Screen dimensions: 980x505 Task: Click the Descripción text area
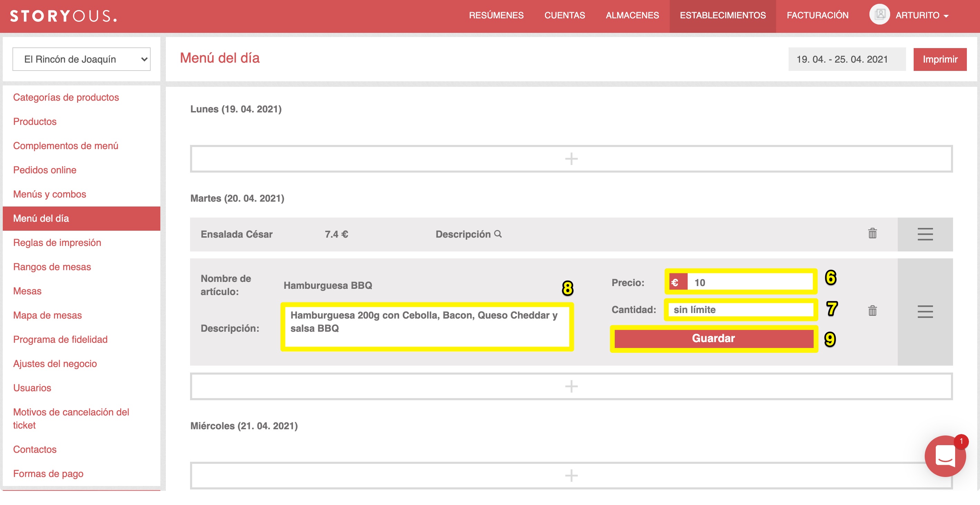[426, 327]
